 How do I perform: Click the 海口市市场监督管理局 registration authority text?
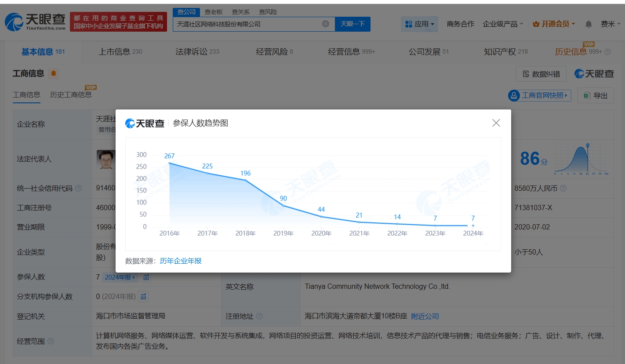tap(131, 317)
